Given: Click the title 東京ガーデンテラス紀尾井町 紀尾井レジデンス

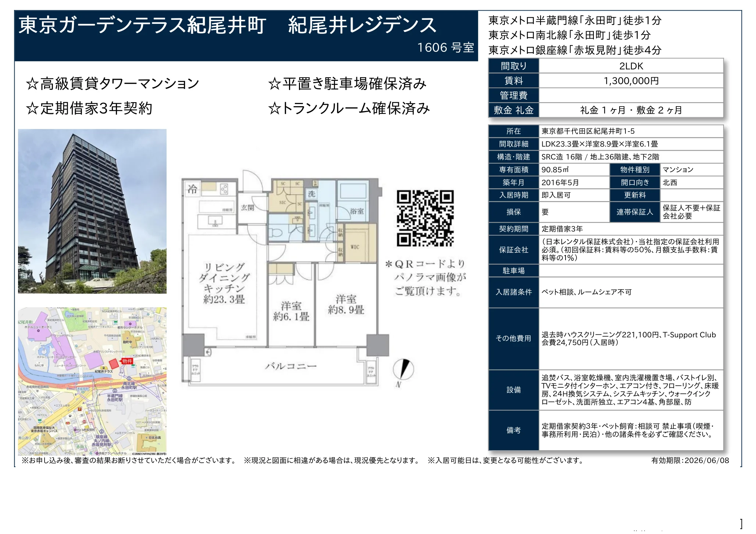Looking at the screenshot, I should (227, 25).
